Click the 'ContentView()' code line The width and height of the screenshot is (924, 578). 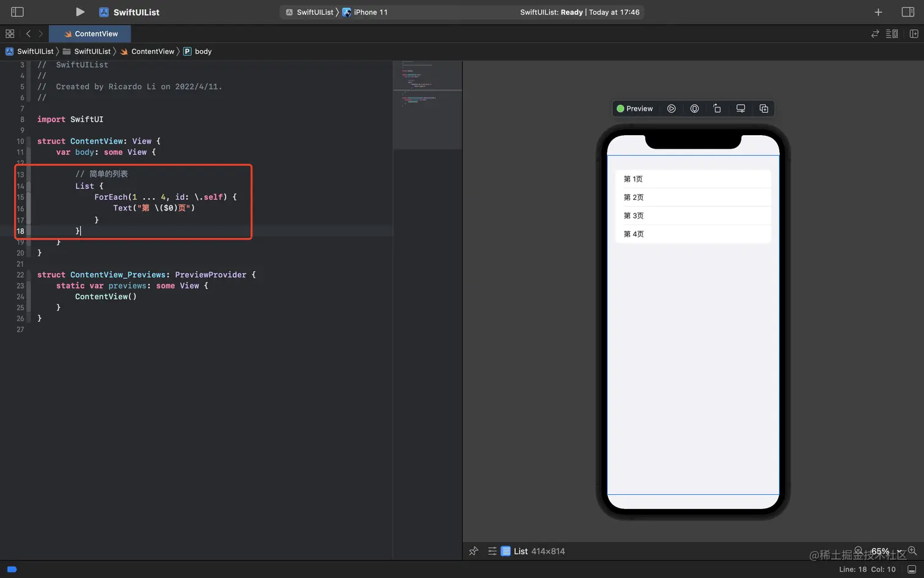[x=106, y=297]
